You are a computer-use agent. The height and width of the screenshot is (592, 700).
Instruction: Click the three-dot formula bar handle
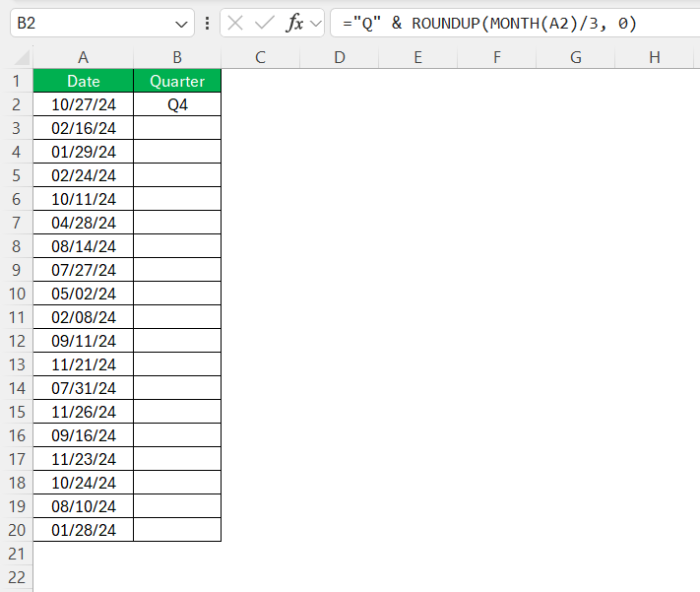(207, 23)
